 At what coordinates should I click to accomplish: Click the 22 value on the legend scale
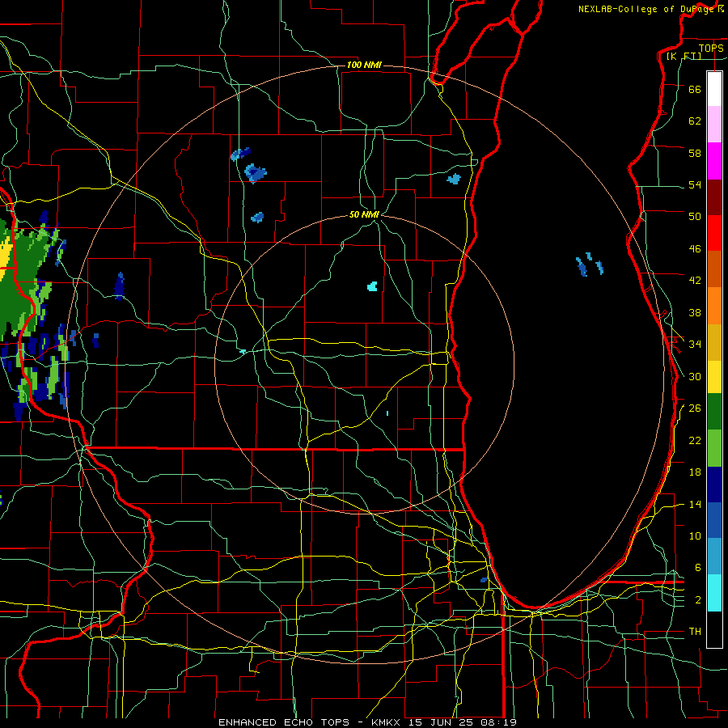[x=695, y=440]
